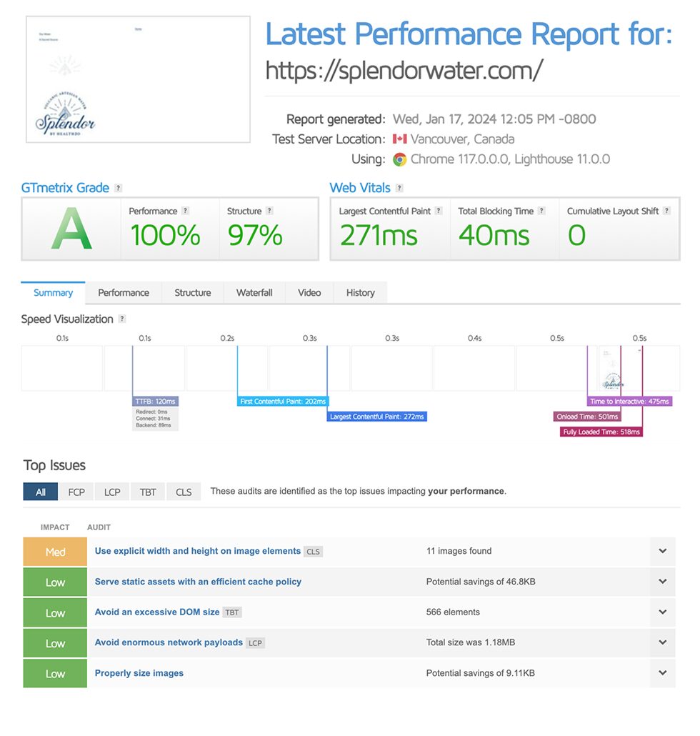Image resolution: width=700 pixels, height=736 pixels.
Task: Click Cumulative Layout Shift help icon
Action: coord(666,211)
